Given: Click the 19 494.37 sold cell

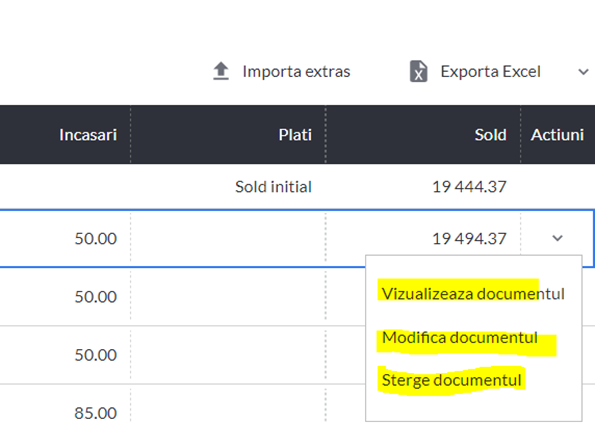Looking at the screenshot, I should click(469, 239).
